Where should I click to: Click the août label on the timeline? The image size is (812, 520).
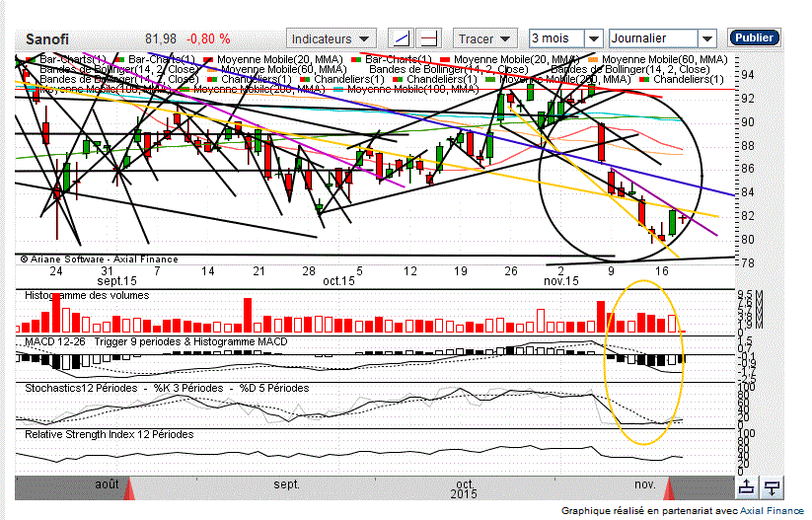(108, 484)
